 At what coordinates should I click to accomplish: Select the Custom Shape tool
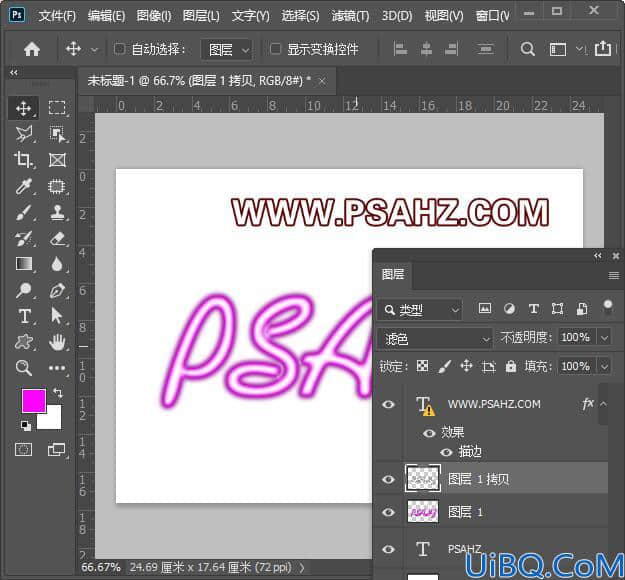point(24,342)
